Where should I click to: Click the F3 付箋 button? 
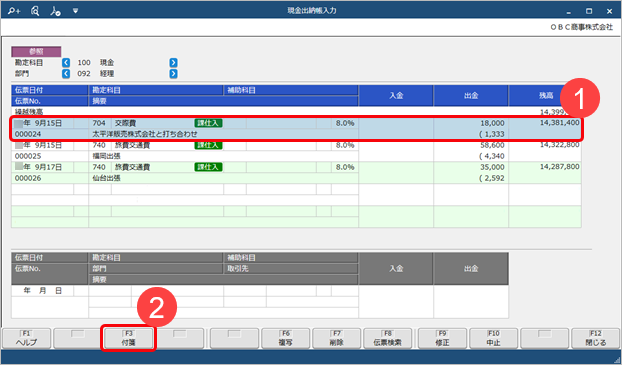tap(129, 338)
